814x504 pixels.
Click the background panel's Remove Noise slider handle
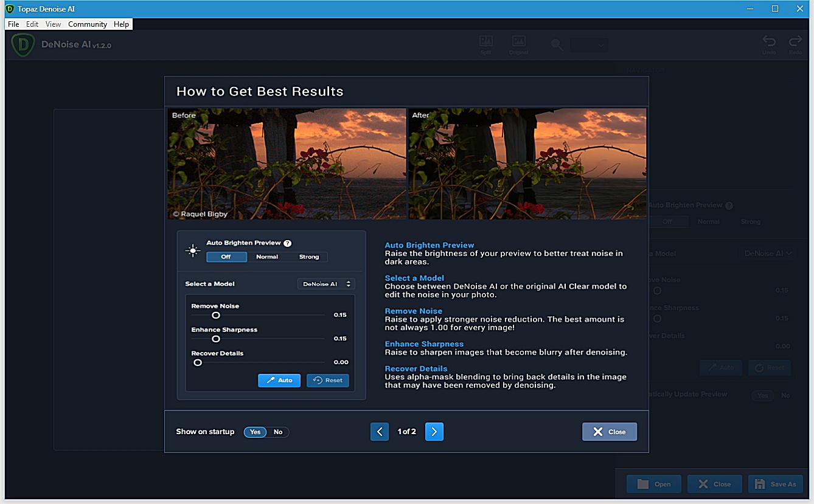657,291
